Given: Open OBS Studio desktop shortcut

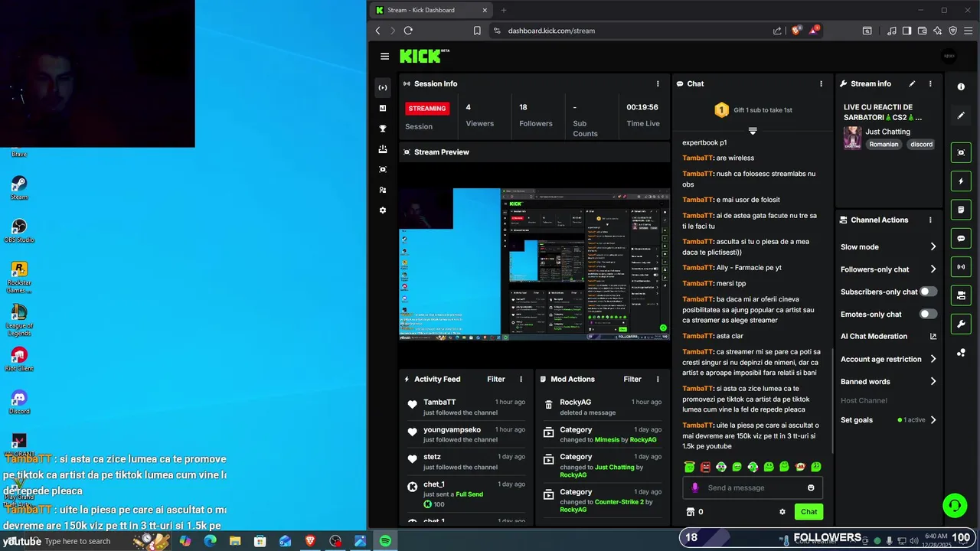Looking at the screenshot, I should [19, 231].
